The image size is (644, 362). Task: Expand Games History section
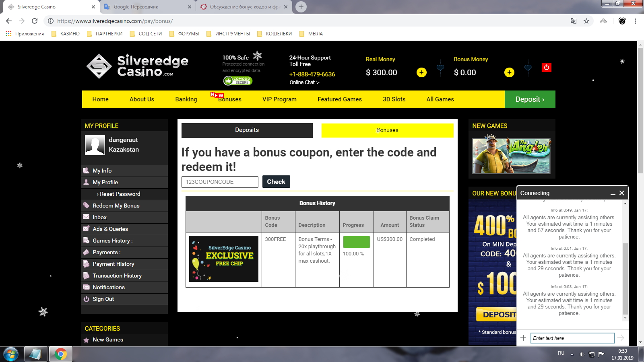124,241
